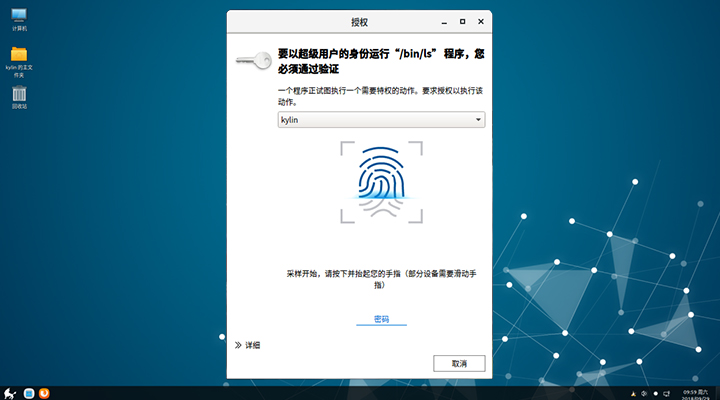
Task: Click the dropdown arrow beside kylin
Action: point(479,120)
